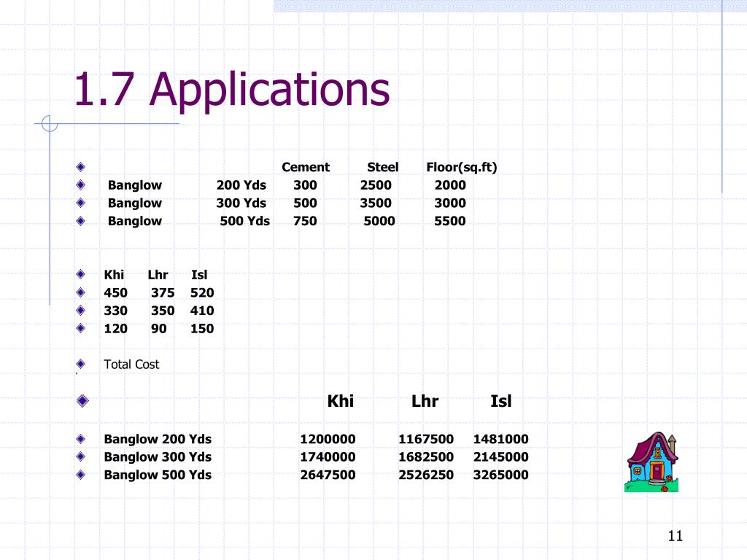
Task: Select the 'Total Cost' label
Action: (x=131, y=365)
